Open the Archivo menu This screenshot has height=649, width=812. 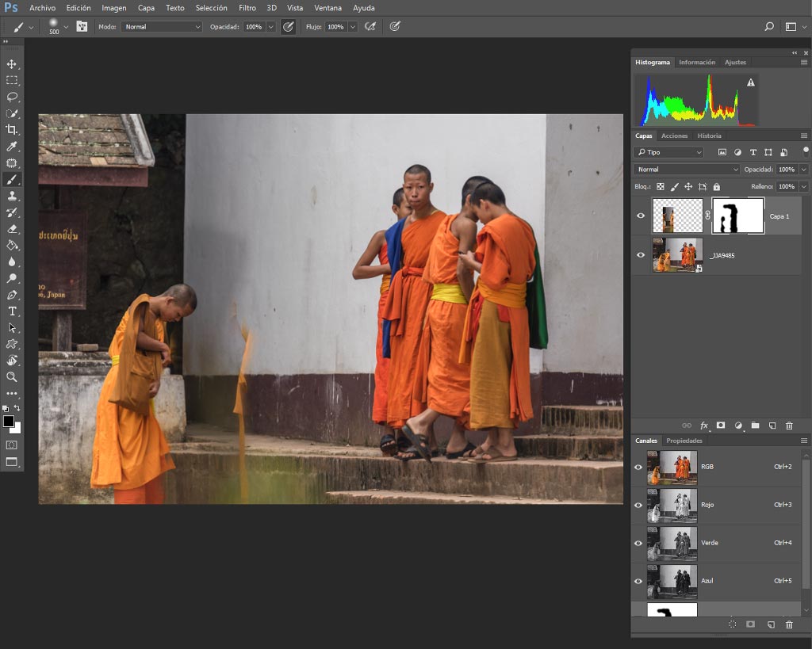pos(43,8)
